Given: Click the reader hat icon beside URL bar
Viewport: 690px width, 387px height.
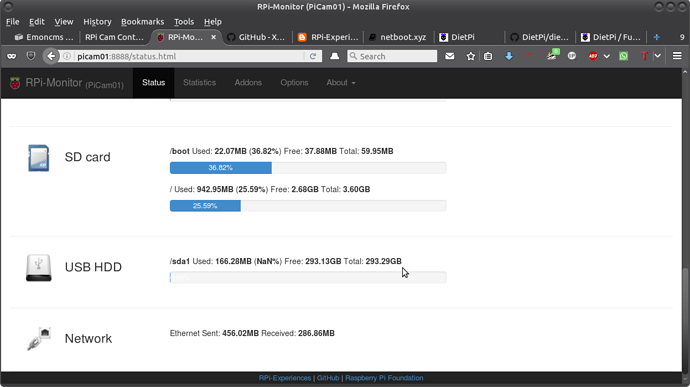Looking at the screenshot, I should pyautogui.click(x=334, y=56).
